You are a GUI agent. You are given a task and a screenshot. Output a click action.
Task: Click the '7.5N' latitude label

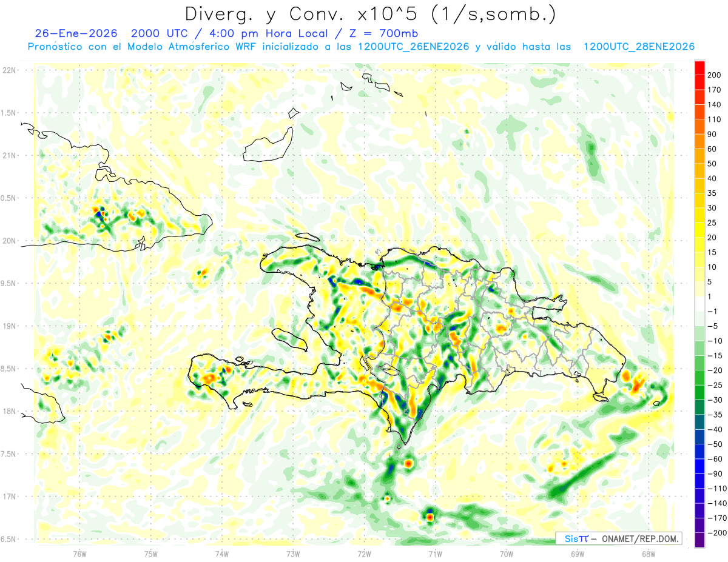click(9, 453)
